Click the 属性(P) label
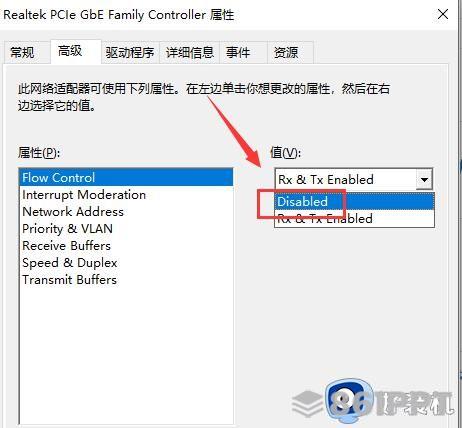This screenshot has width=462, height=428. [x=39, y=153]
